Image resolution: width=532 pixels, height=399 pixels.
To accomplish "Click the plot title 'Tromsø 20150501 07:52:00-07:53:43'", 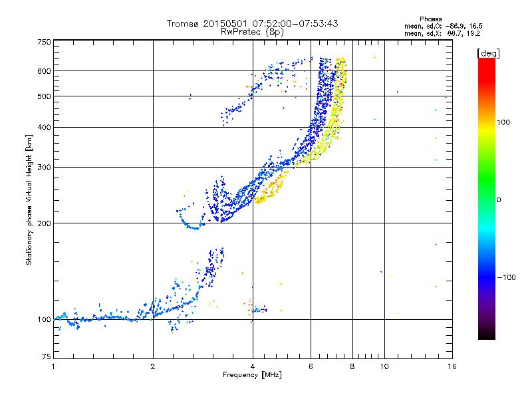I will [253, 23].
